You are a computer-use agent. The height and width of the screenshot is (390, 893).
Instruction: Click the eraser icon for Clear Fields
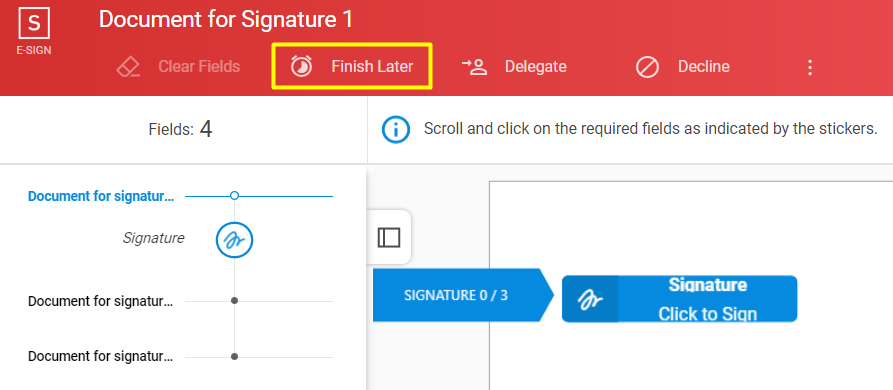[128, 67]
